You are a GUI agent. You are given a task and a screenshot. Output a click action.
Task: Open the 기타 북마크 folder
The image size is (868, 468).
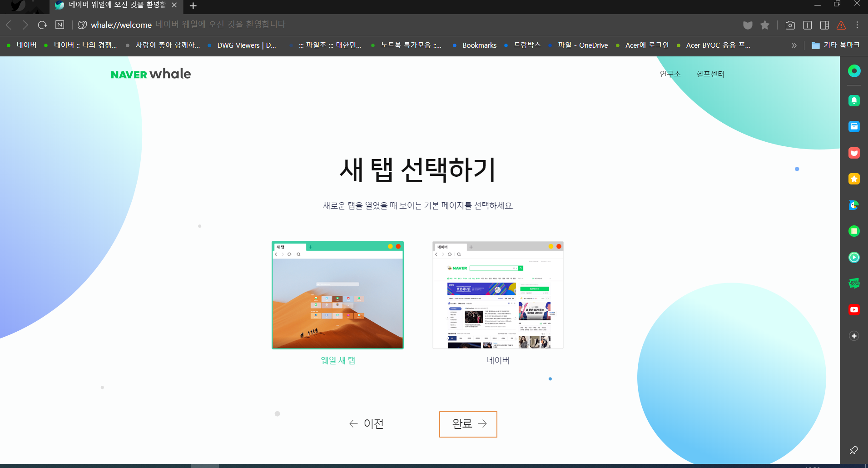pos(836,45)
